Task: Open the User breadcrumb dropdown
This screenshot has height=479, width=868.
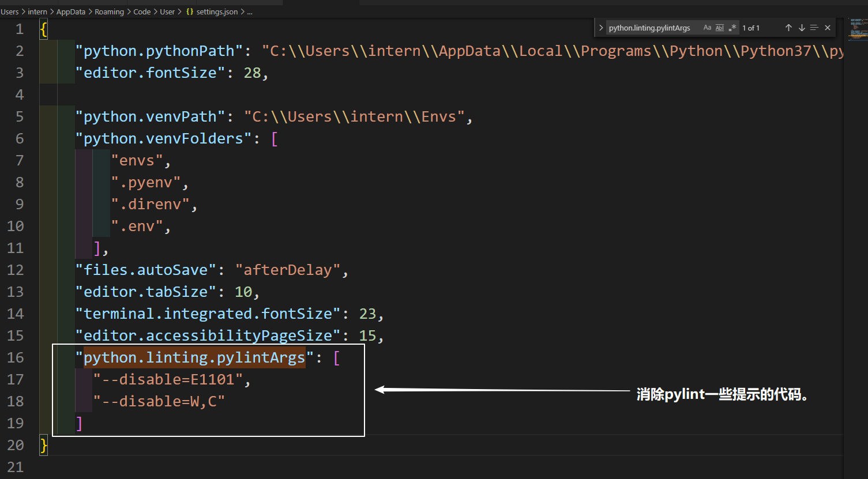Action: click(167, 11)
